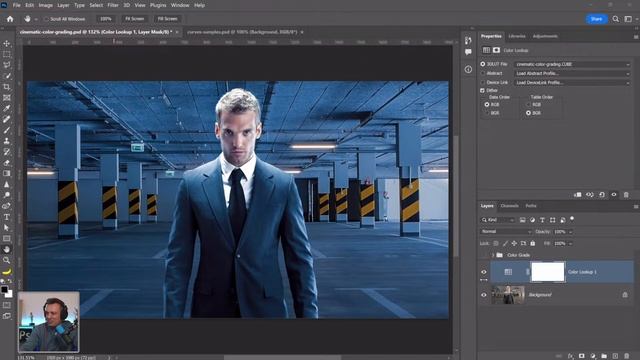This screenshot has height=360, width=640.
Task: Hide the Color Lookup 1 layer
Action: point(484,272)
